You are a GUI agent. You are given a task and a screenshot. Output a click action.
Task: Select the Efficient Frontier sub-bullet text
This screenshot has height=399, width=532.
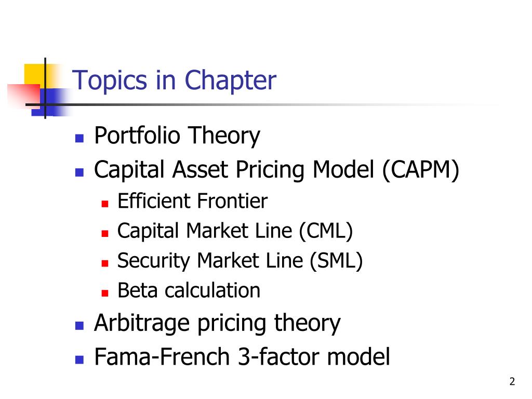click(x=192, y=201)
